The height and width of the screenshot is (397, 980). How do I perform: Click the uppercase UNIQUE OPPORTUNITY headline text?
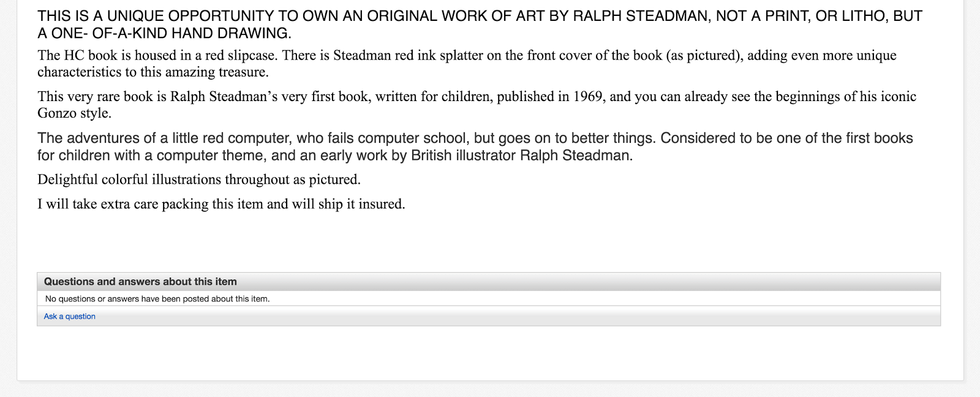(x=480, y=25)
